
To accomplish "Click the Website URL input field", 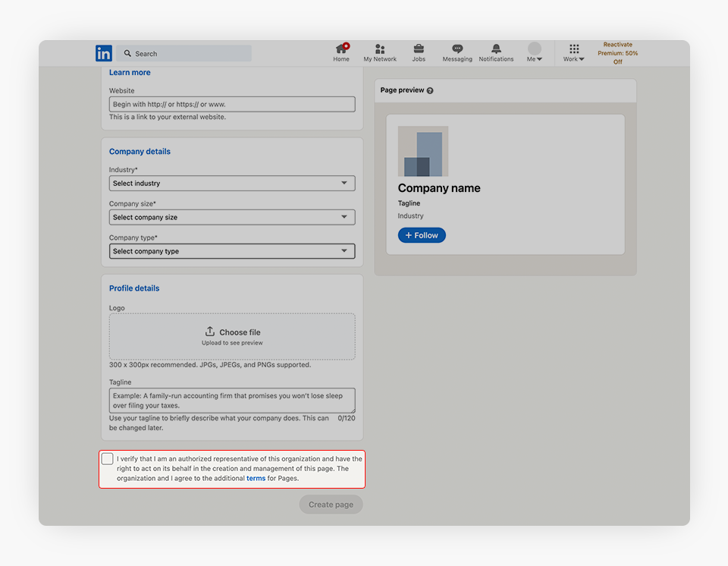I will 232,104.
